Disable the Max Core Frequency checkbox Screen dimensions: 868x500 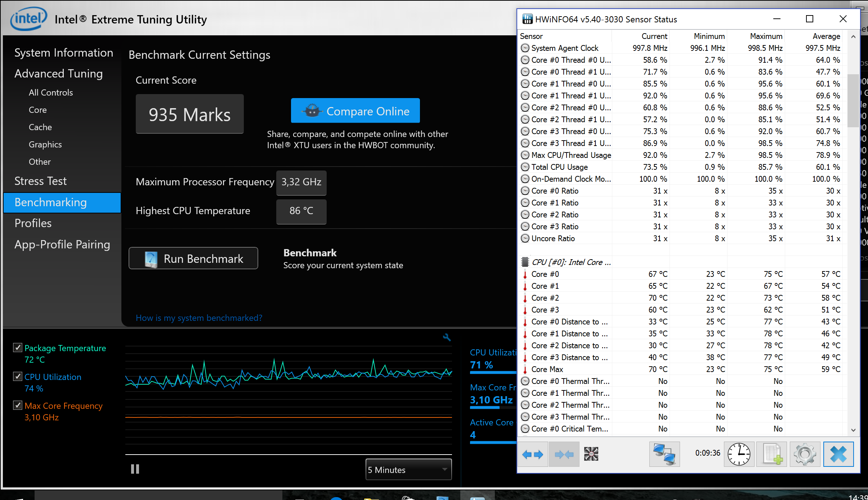pyautogui.click(x=17, y=405)
